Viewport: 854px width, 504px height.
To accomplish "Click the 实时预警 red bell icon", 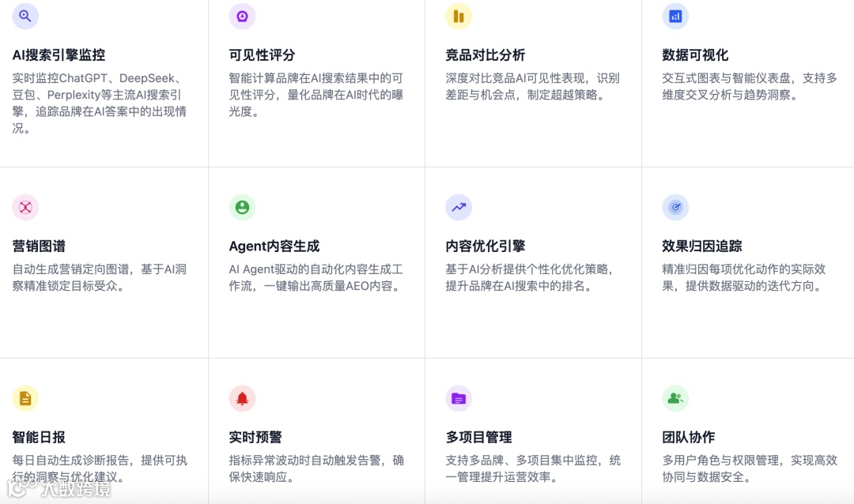I will click(242, 398).
